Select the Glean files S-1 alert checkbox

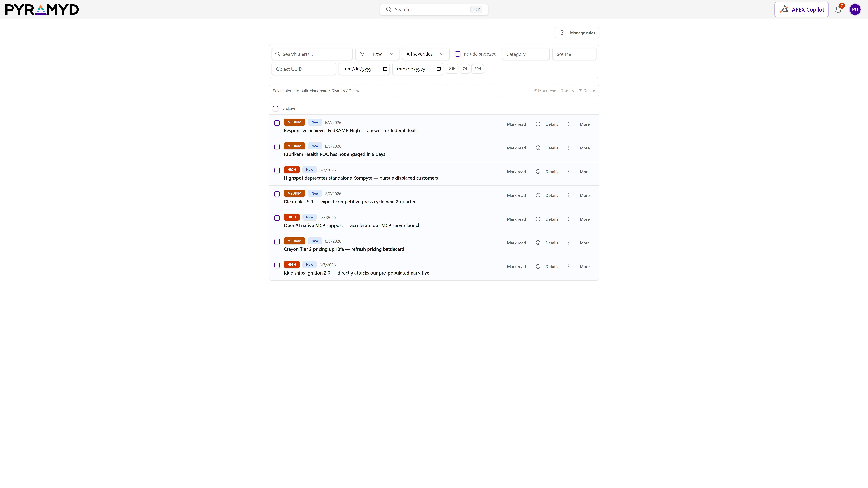click(277, 194)
